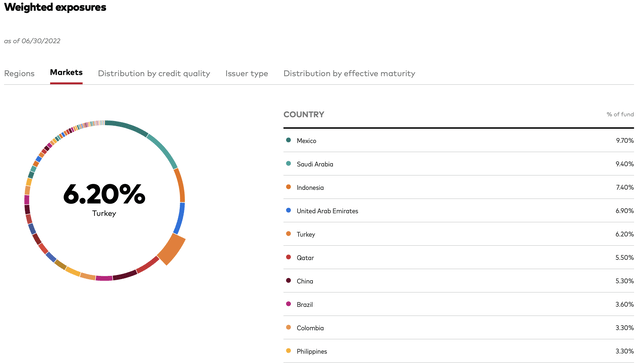Click the 3.30% value for Philippines
Viewport: 640px width, 363px height.
point(624,351)
